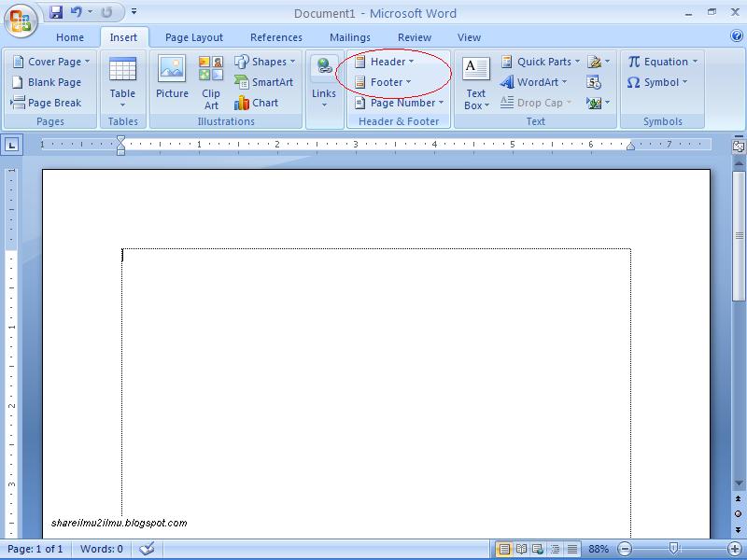The height and width of the screenshot is (560, 747).
Task: Switch to Print Layout view
Action: (x=504, y=549)
